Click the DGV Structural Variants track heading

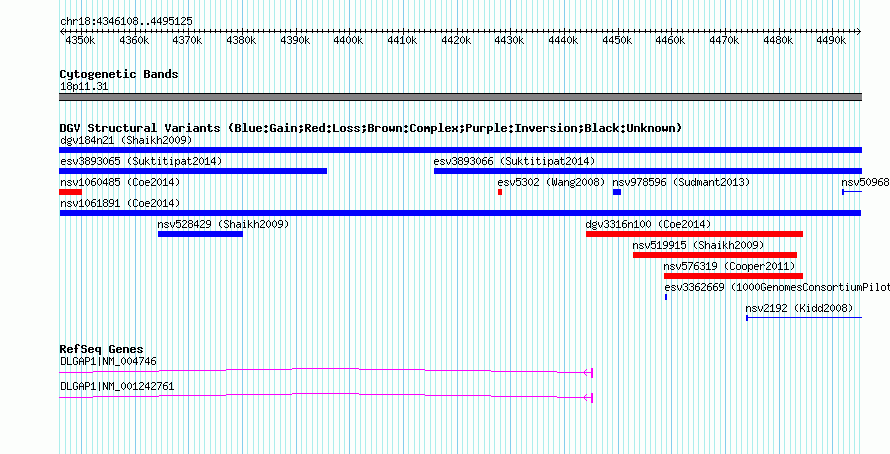click(x=371, y=128)
